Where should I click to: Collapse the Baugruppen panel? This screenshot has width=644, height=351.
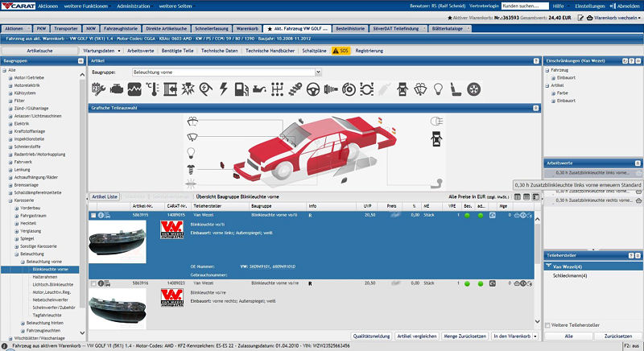tap(80, 60)
